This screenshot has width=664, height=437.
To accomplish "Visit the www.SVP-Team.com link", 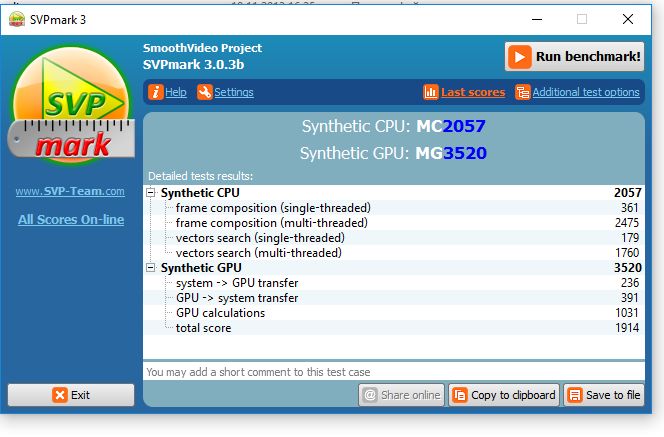I will point(70,191).
